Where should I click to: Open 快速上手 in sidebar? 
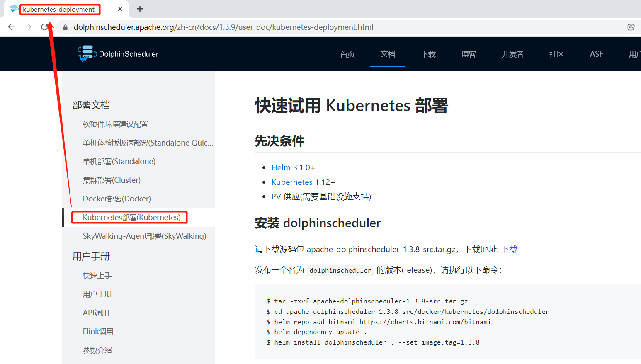point(97,276)
